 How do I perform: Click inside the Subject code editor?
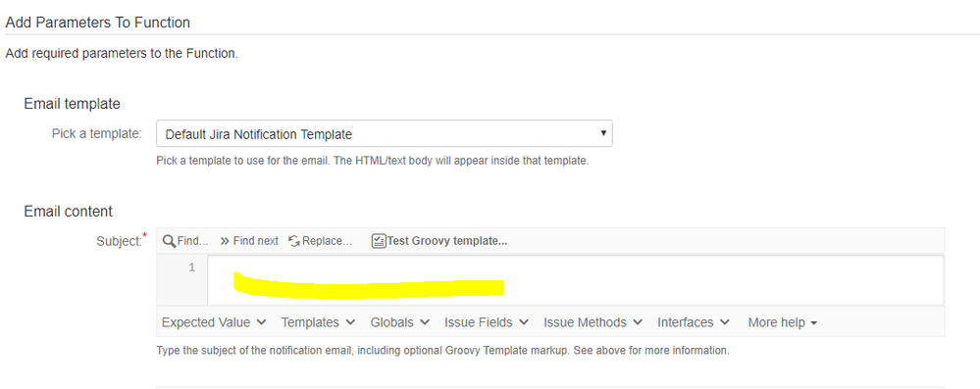tap(575, 279)
